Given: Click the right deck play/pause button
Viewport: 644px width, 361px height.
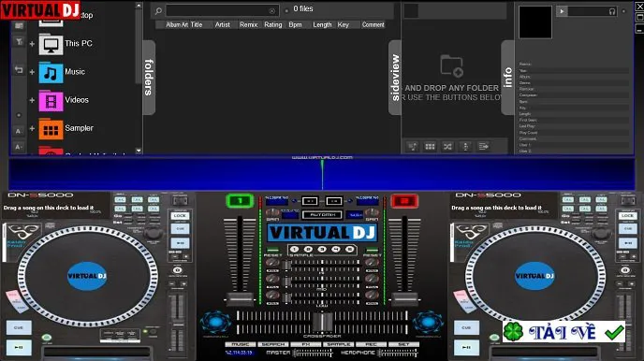Looking at the screenshot, I should tap(466, 348).
